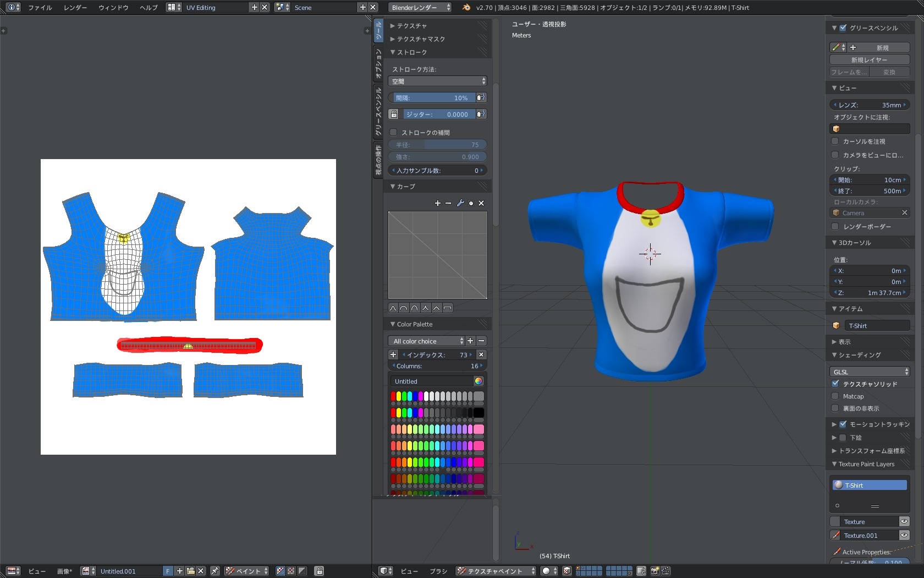Select the line curve preset
The image size is (924, 578).
[436, 308]
